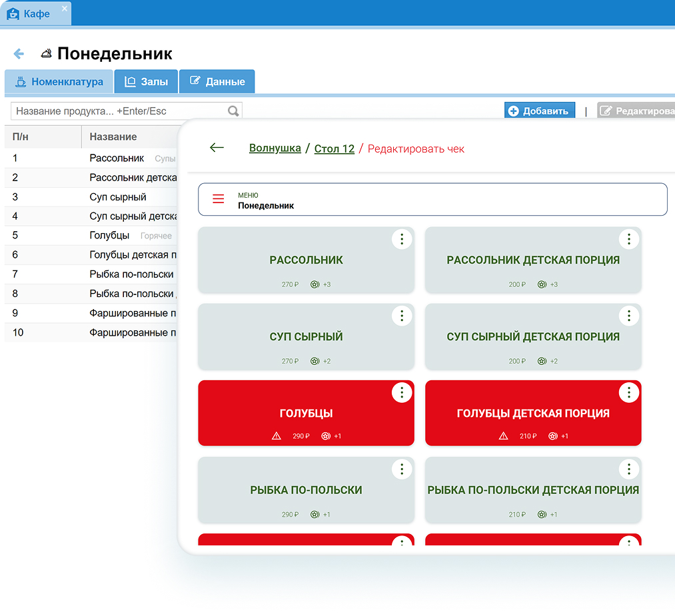Screen dimensions: 675x616
Task: Click the blue back arrow beside Понедельник title
Action: 19,54
